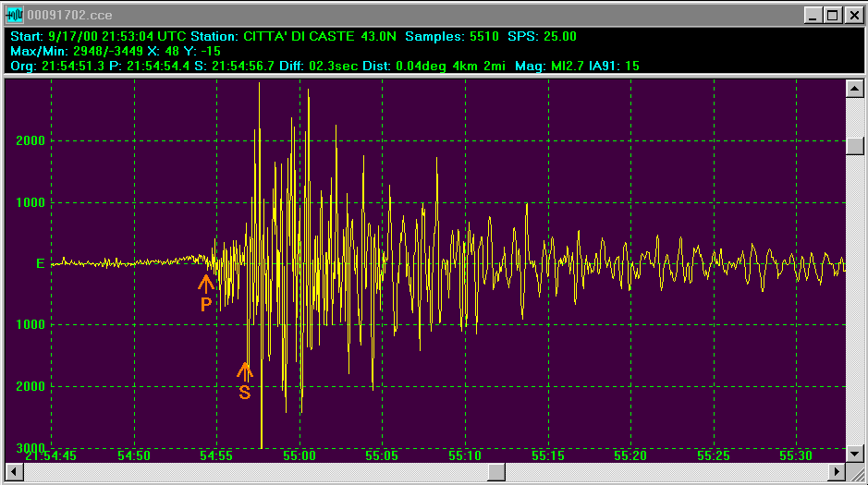This screenshot has height=485, width=868.
Task: Click the vertical scrollbar down arrow
Action: point(855,454)
